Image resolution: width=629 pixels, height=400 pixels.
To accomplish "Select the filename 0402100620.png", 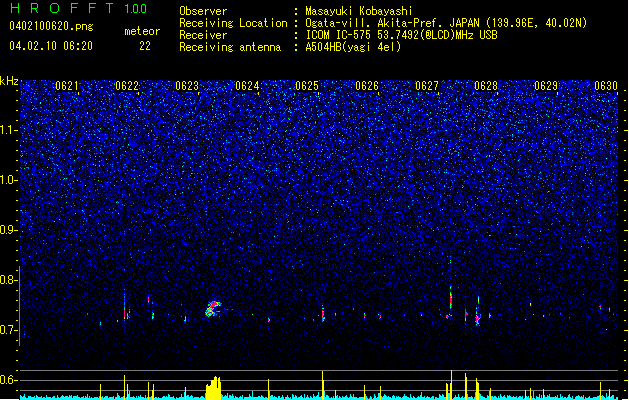I will click(x=51, y=26).
